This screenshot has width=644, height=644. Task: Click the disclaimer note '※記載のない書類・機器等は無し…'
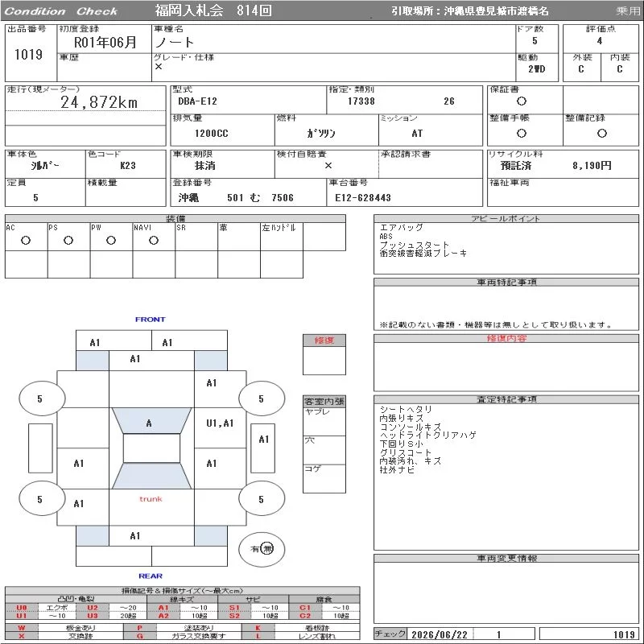tap(496, 325)
